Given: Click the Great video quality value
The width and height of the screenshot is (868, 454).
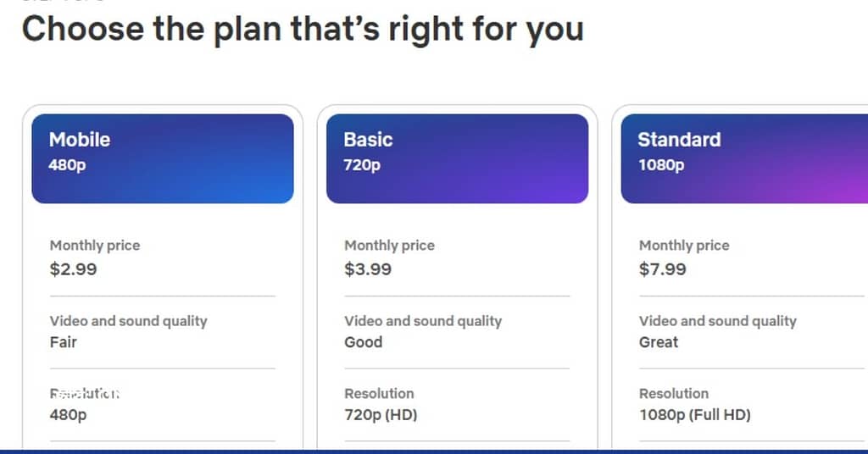Looking at the screenshot, I should (x=658, y=342).
